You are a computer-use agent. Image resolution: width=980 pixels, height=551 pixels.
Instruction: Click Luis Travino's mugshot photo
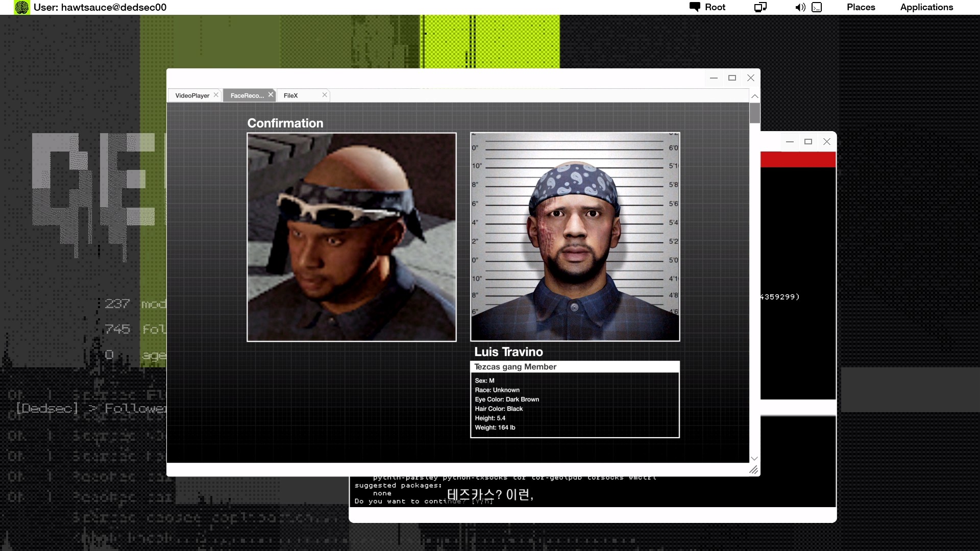pos(575,237)
